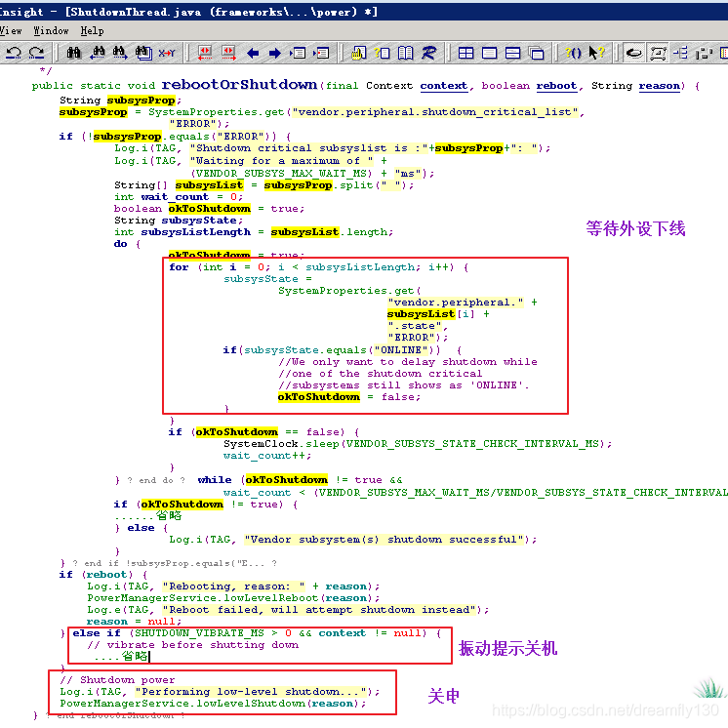Viewport: 728px width, 728px height.
Task: Toggle the pressed circular-arrow panel button
Action: pos(633,53)
